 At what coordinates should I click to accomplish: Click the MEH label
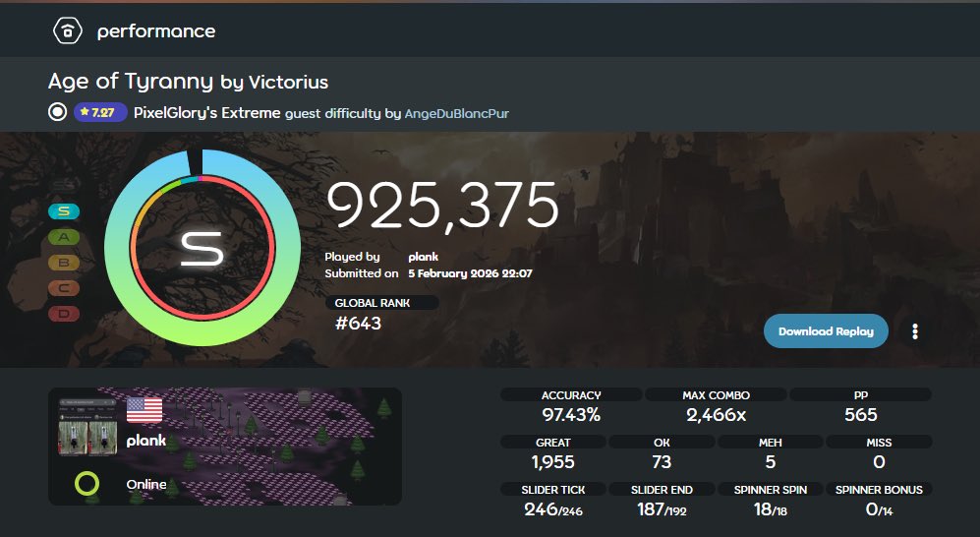pyautogui.click(x=770, y=443)
